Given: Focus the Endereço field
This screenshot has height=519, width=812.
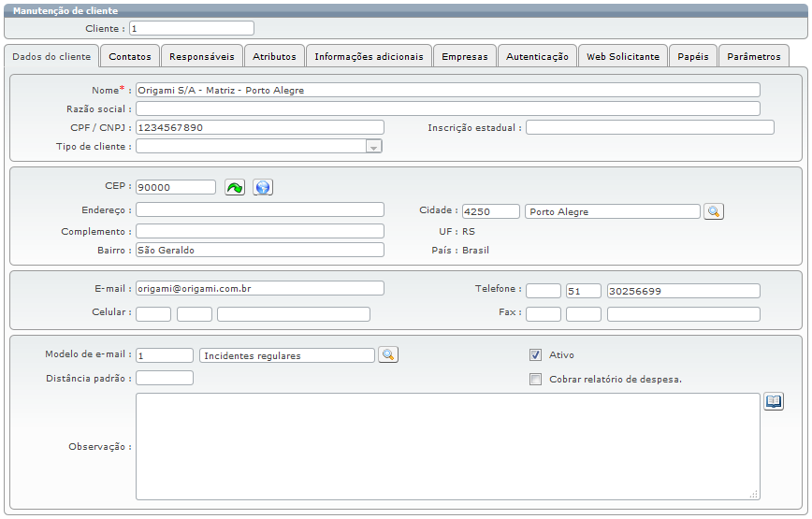Looking at the screenshot, I should (x=260, y=209).
